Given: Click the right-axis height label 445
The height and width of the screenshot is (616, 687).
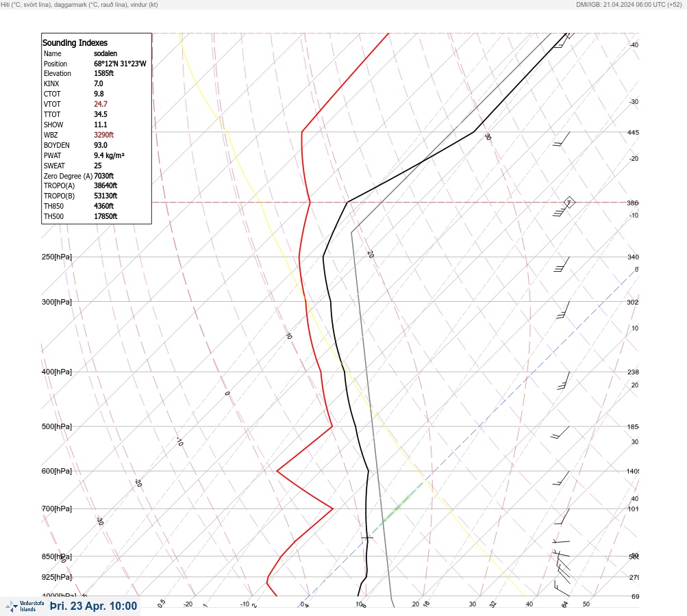Looking at the screenshot, I should (x=633, y=132).
